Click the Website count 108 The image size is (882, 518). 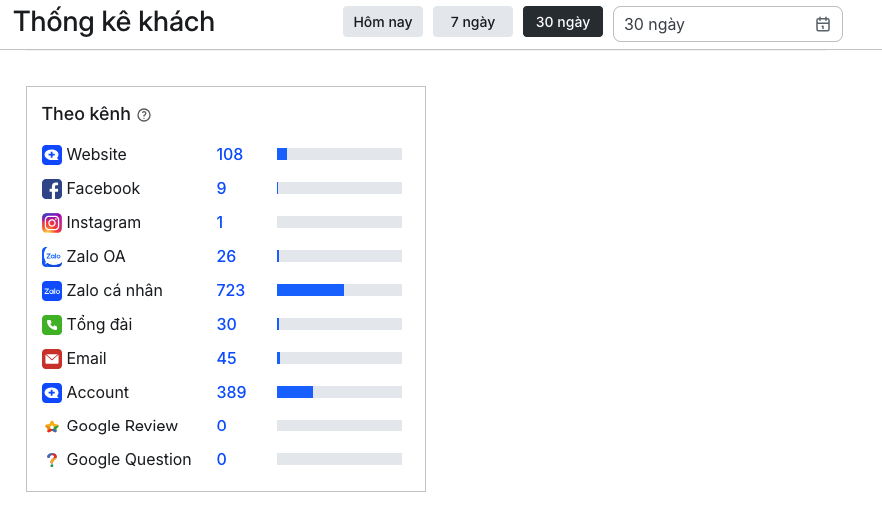point(230,155)
